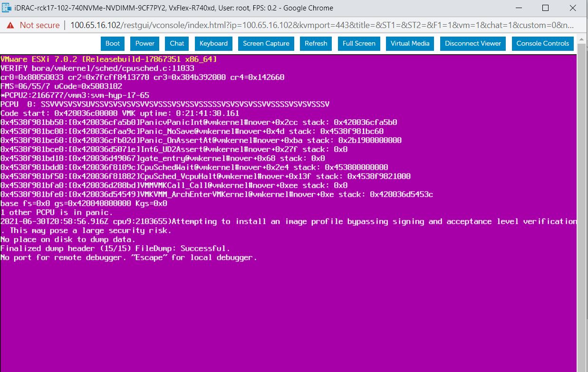Open the Power control button
The height and width of the screenshot is (372, 588).
coord(145,43)
